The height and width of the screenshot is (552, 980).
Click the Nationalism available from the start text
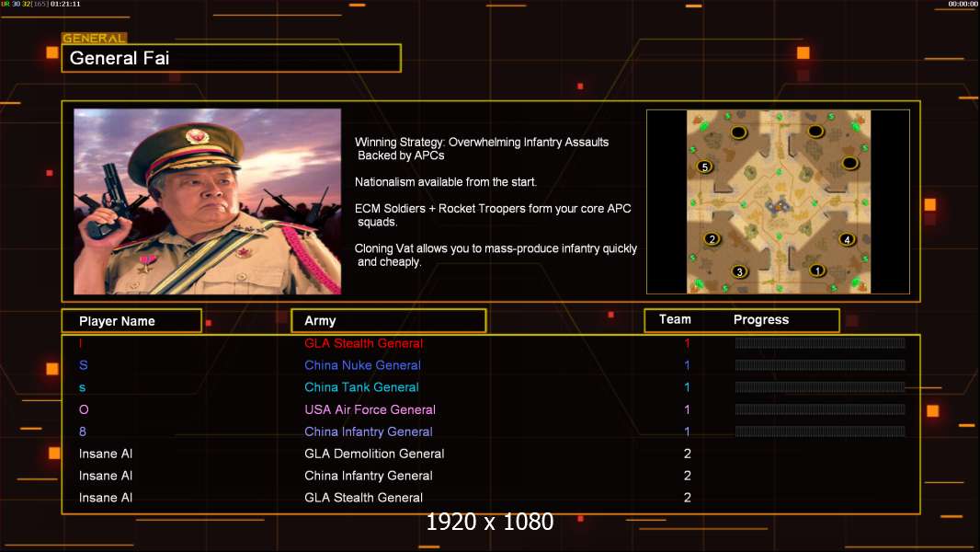(x=446, y=182)
